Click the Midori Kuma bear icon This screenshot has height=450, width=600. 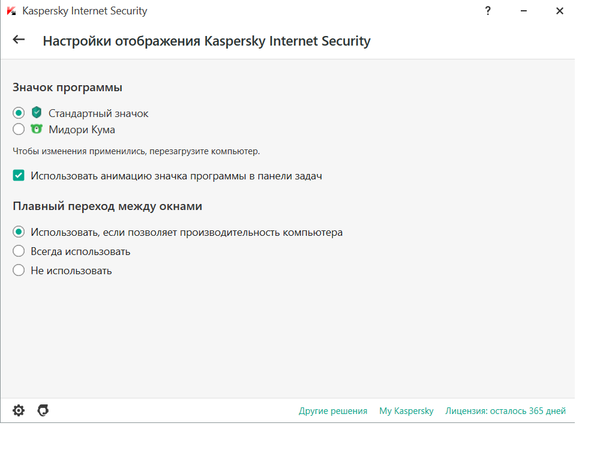coord(37,129)
